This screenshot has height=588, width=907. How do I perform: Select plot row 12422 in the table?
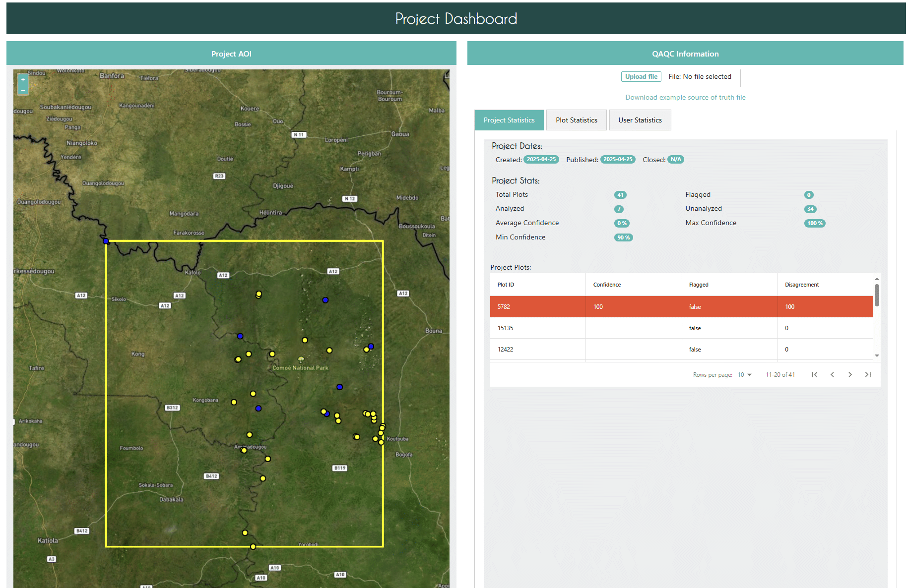pos(682,350)
